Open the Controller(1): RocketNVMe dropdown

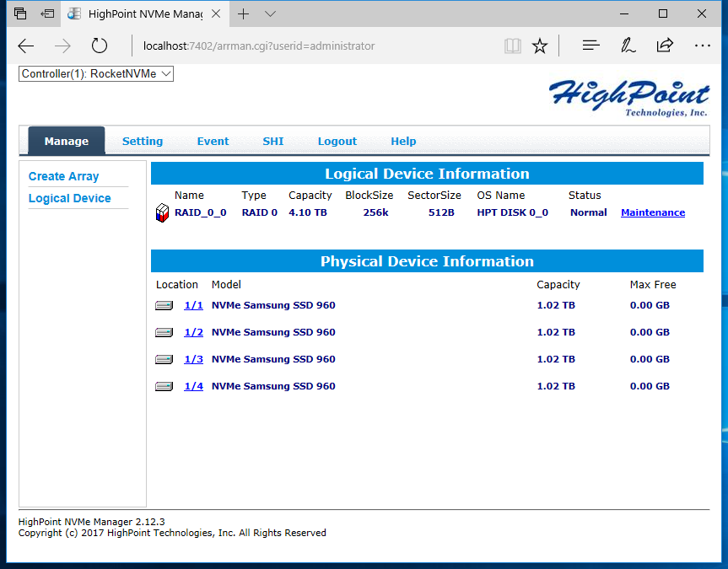pos(96,74)
